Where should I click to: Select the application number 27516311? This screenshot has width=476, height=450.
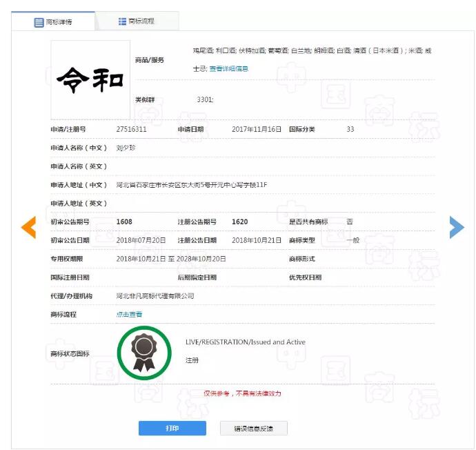(x=131, y=129)
